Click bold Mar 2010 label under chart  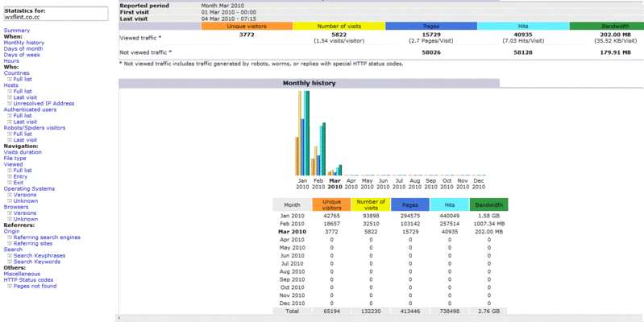pyautogui.click(x=334, y=184)
